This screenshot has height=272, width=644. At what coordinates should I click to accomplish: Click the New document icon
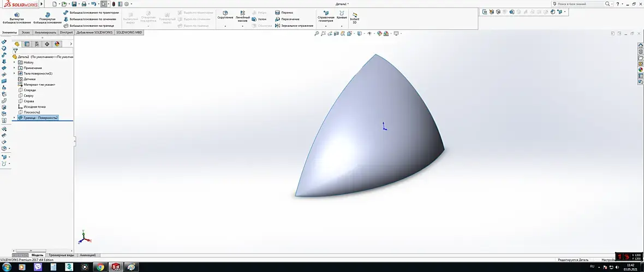54,4
